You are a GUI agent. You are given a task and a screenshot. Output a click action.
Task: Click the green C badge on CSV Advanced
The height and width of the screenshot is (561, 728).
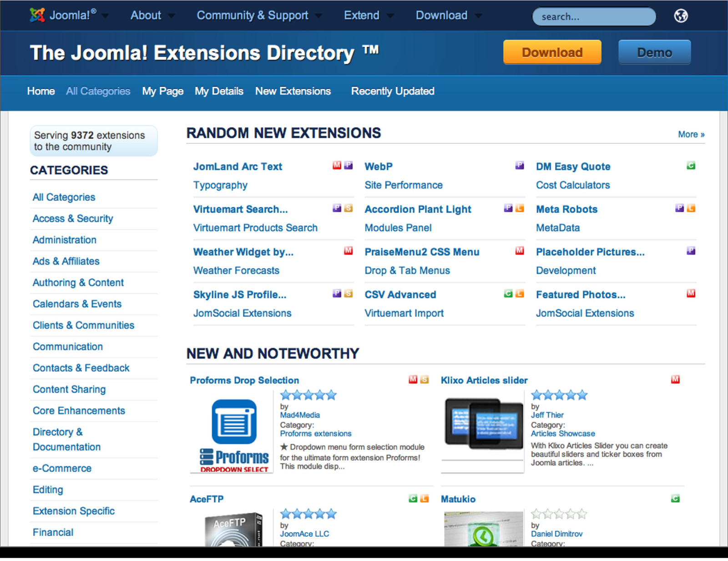(508, 293)
